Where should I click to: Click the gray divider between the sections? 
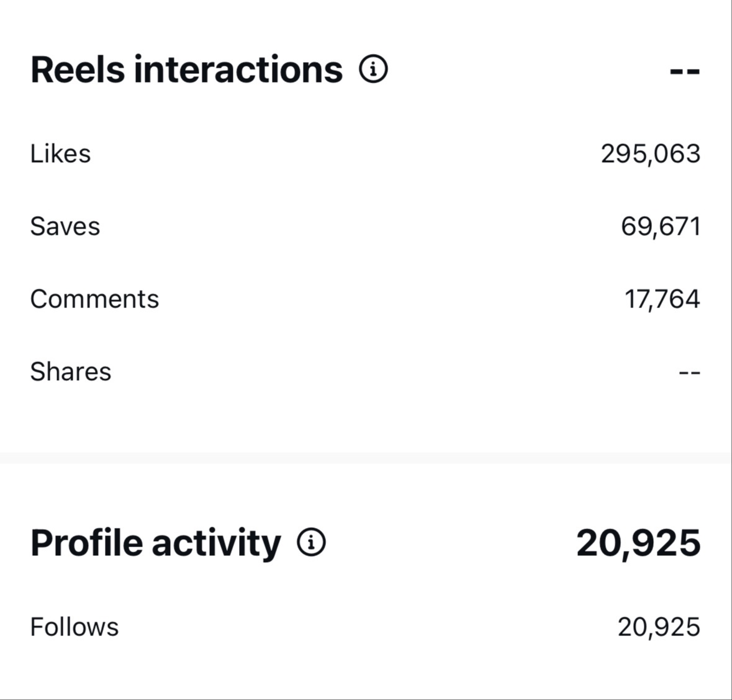[366, 458]
